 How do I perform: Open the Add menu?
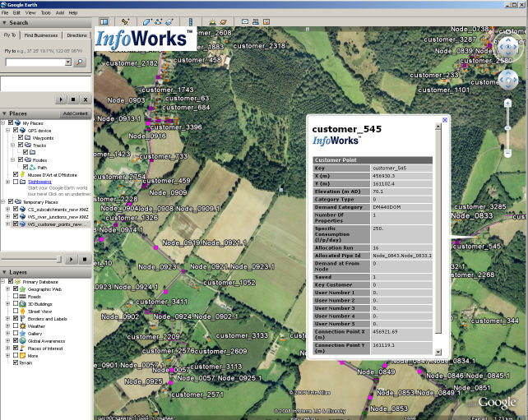[x=60, y=13]
